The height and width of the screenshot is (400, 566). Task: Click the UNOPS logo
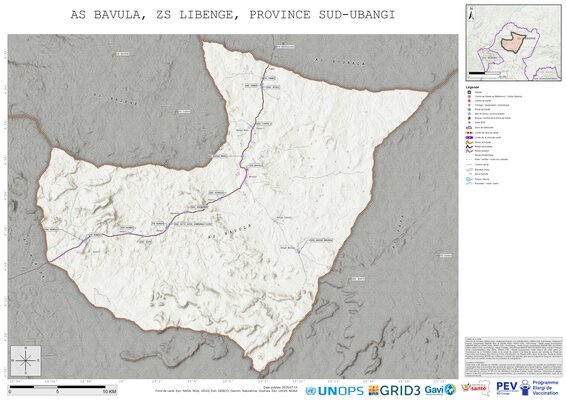click(x=334, y=390)
